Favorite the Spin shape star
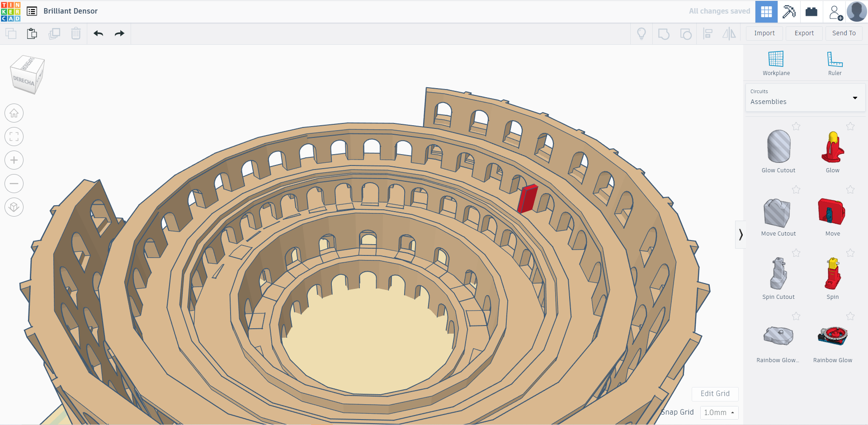868x425 pixels. pos(850,253)
